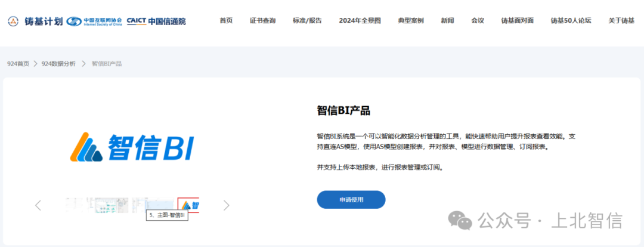Open the 典型案例 menu item
Screen dimensions: 644x247
411,20
